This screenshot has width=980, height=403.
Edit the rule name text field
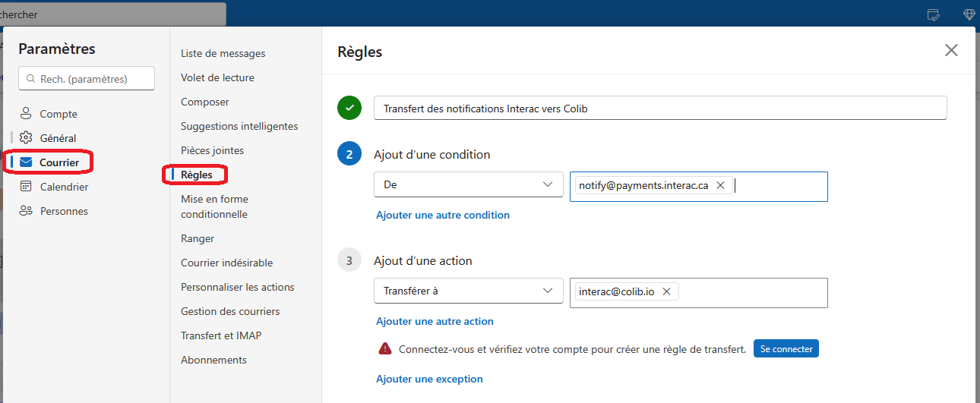[x=660, y=108]
